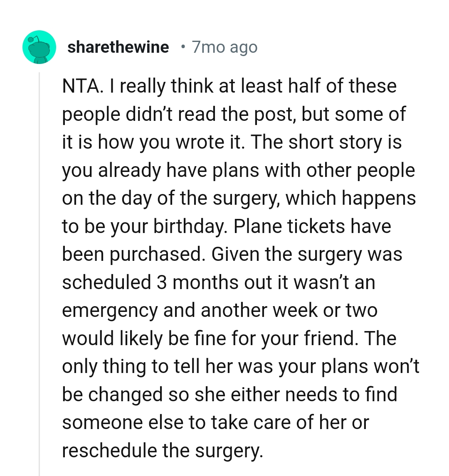Click the text 'The short story is'

(x=326, y=142)
